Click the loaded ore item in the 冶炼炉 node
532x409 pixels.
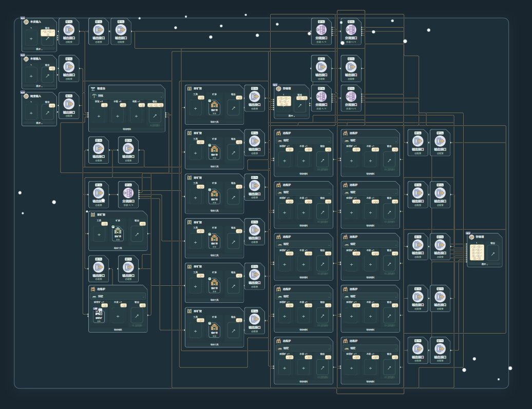click(99, 316)
